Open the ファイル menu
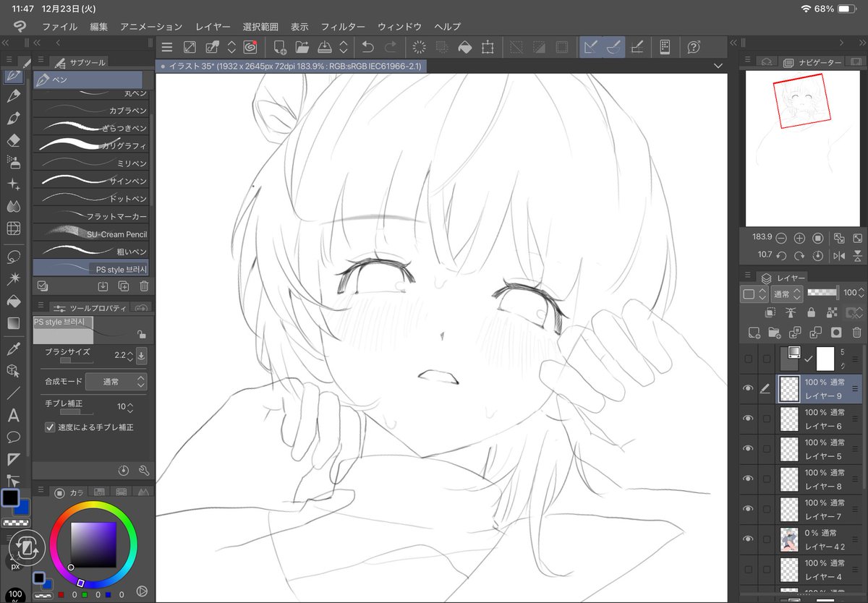The image size is (868, 603). [x=59, y=27]
